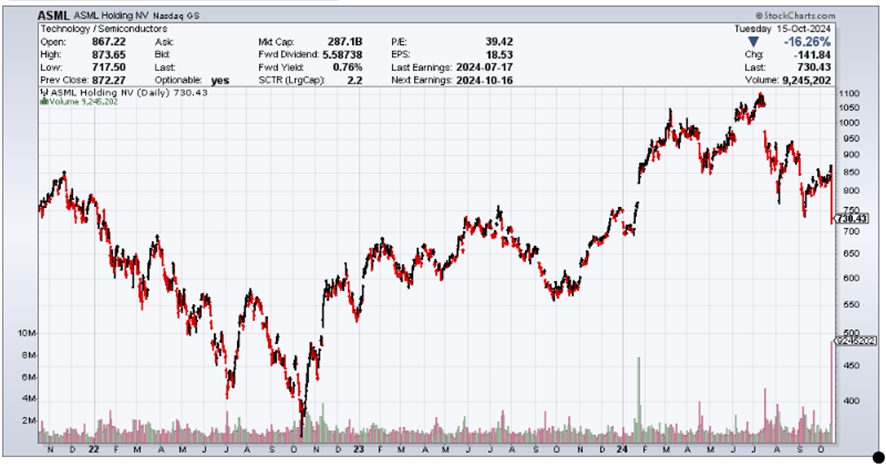Click the SCTR (LrgCap) value 2.2
Image resolution: width=886 pixels, height=468 pixels.
click(354, 80)
